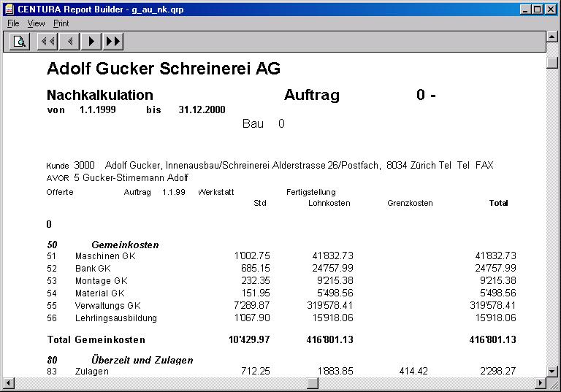
Task: Go to the first page of report
Action: (x=47, y=42)
